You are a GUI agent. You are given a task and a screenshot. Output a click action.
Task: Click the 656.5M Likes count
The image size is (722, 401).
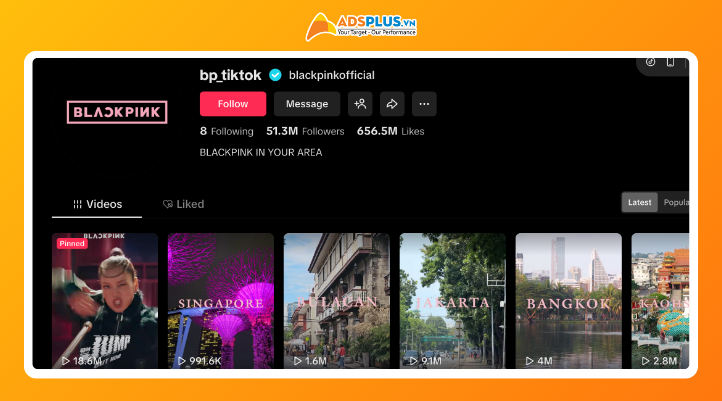pos(390,131)
